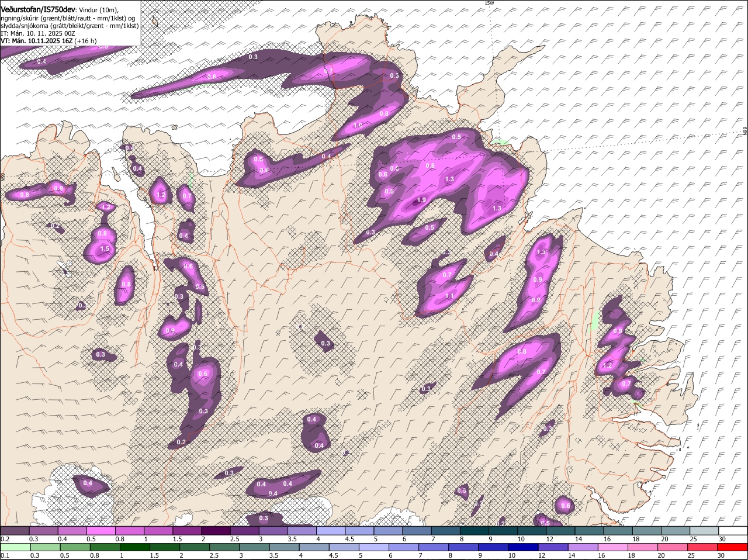
Task: Pick deep blue swatch between 10 and 12, lower scale
Action: tap(524, 547)
